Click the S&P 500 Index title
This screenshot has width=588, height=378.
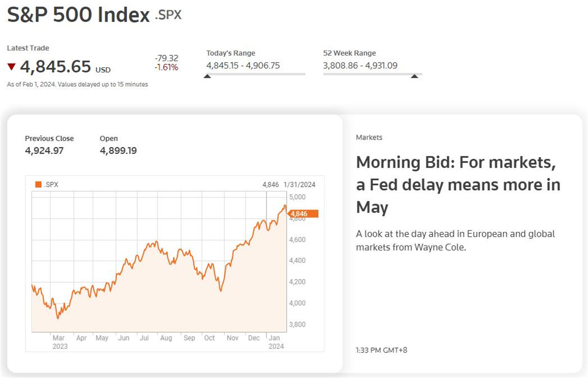click(x=78, y=15)
